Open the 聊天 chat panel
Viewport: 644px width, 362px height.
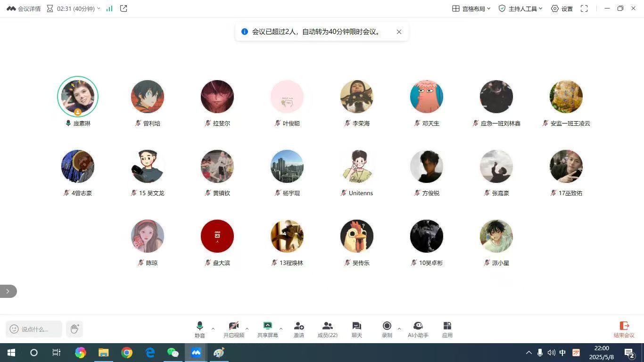(x=357, y=329)
